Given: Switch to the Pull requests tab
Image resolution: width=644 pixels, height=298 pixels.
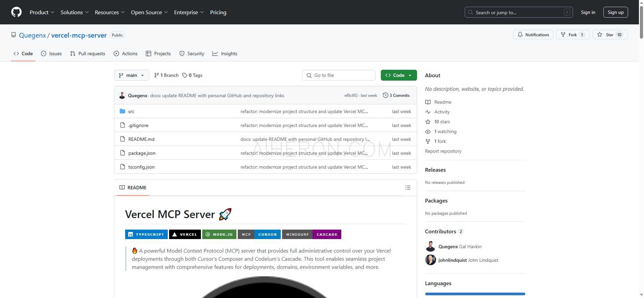Looking at the screenshot, I should click(88, 54).
